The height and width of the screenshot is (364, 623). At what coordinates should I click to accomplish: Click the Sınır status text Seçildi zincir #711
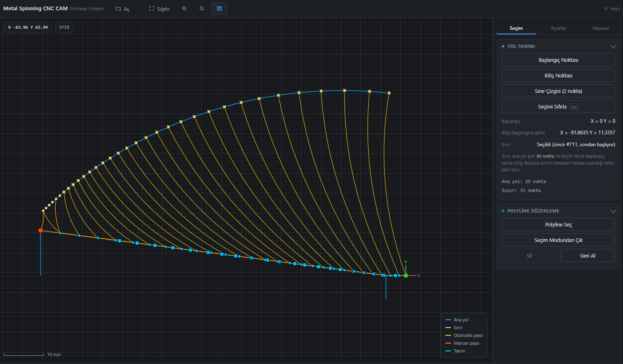tap(576, 145)
